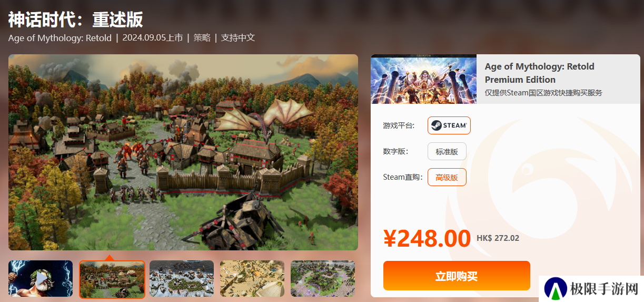This screenshot has height=302, width=644.
Task: Select the Steam logo platform option
Action: coord(449,125)
